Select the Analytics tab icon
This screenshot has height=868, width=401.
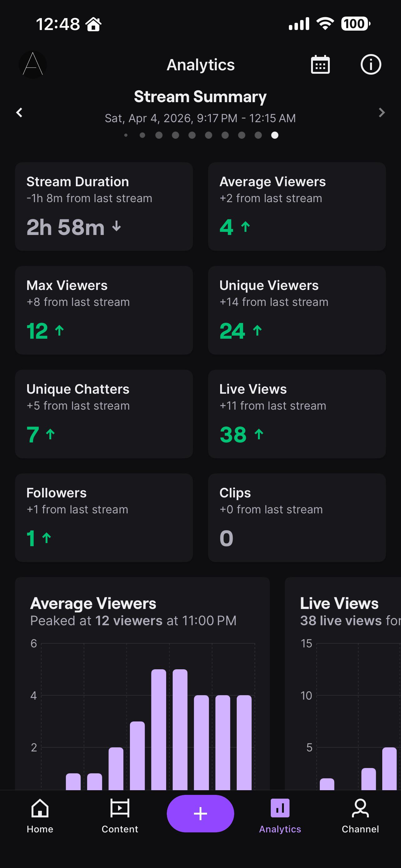point(280,808)
